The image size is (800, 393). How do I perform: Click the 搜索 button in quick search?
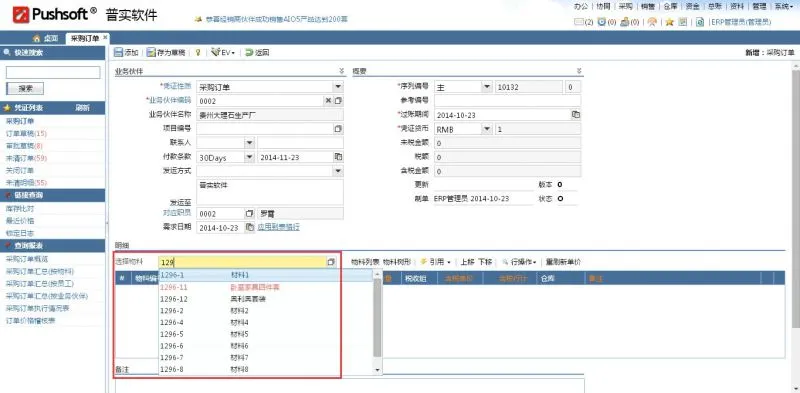click(x=25, y=89)
